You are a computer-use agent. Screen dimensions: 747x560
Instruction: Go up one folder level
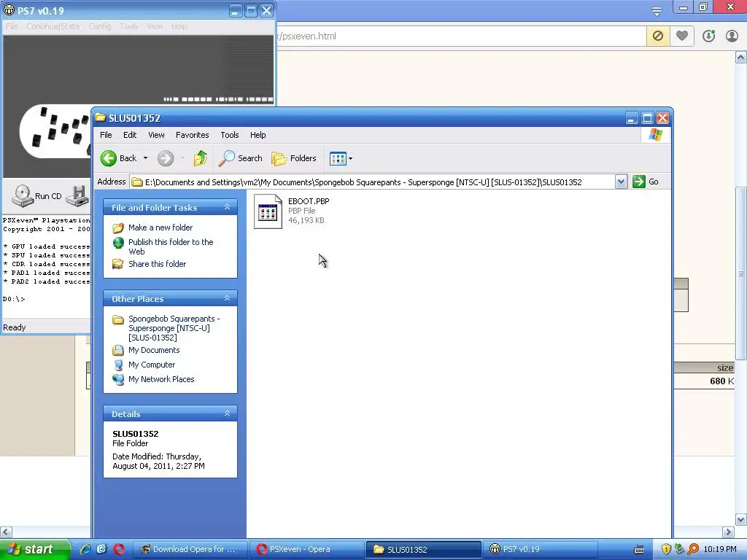click(x=201, y=158)
